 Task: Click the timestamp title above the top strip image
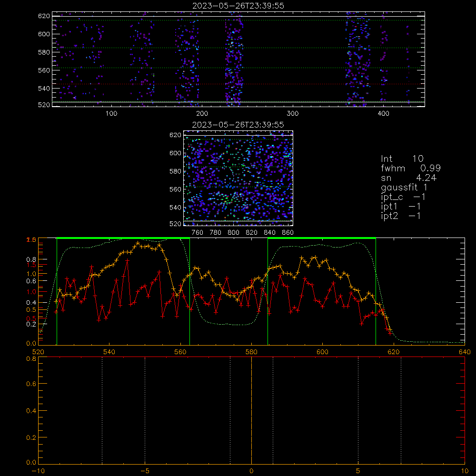pos(238,6)
